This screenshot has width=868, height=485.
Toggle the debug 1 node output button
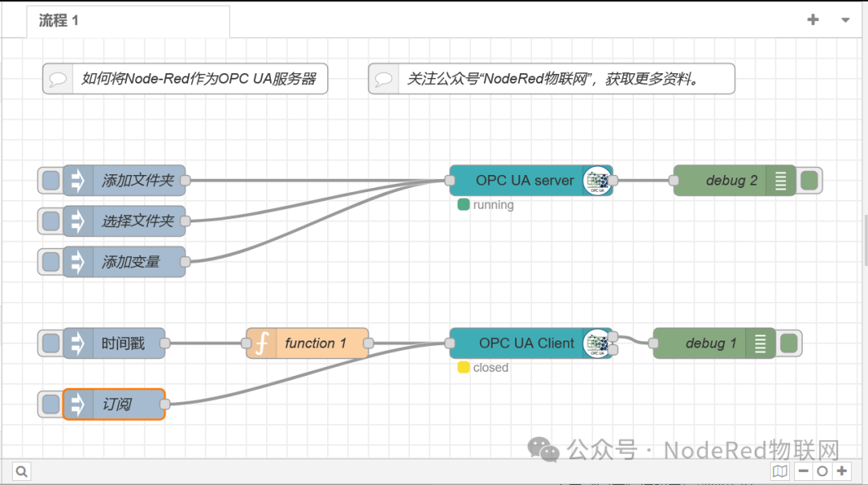(789, 344)
